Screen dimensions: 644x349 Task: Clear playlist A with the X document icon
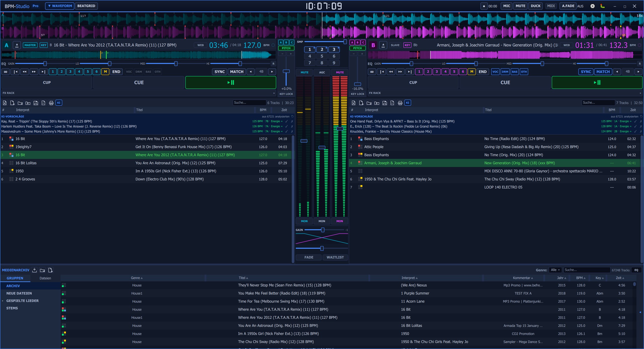pos(5,103)
